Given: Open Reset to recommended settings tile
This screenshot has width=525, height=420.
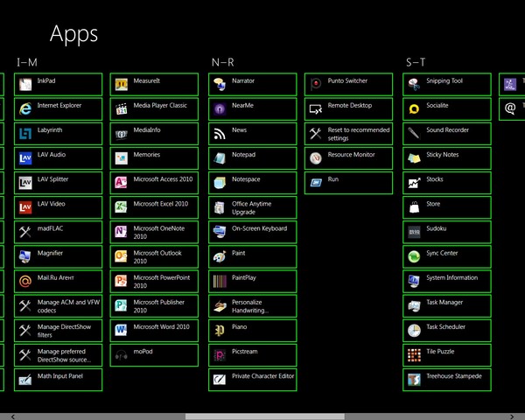Looking at the screenshot, I should (348, 134).
